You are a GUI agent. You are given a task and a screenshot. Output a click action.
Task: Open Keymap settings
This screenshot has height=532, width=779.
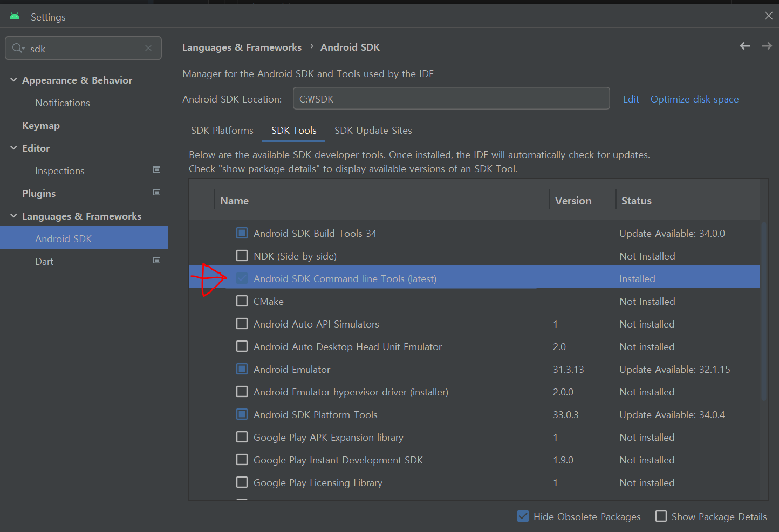(41, 125)
